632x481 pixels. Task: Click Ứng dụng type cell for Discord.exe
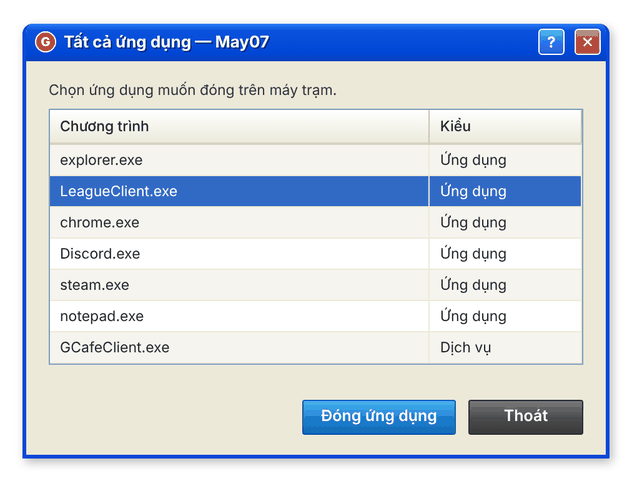pyautogui.click(x=505, y=254)
